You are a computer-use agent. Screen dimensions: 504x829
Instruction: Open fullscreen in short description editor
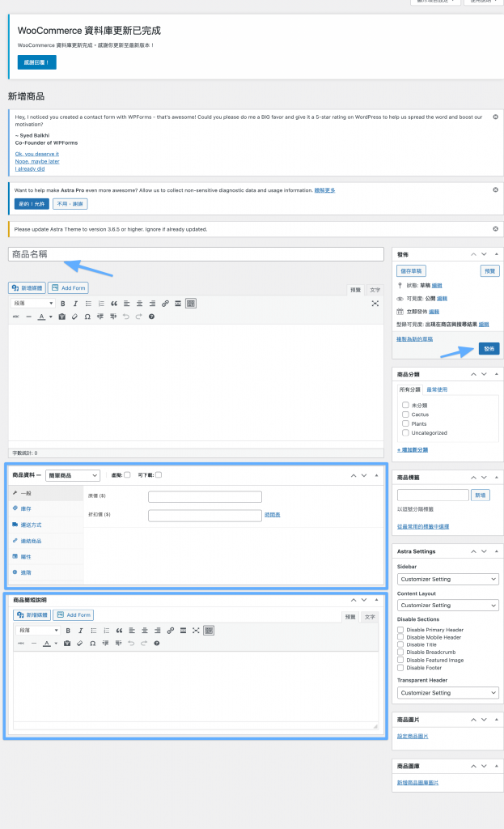tap(196, 630)
